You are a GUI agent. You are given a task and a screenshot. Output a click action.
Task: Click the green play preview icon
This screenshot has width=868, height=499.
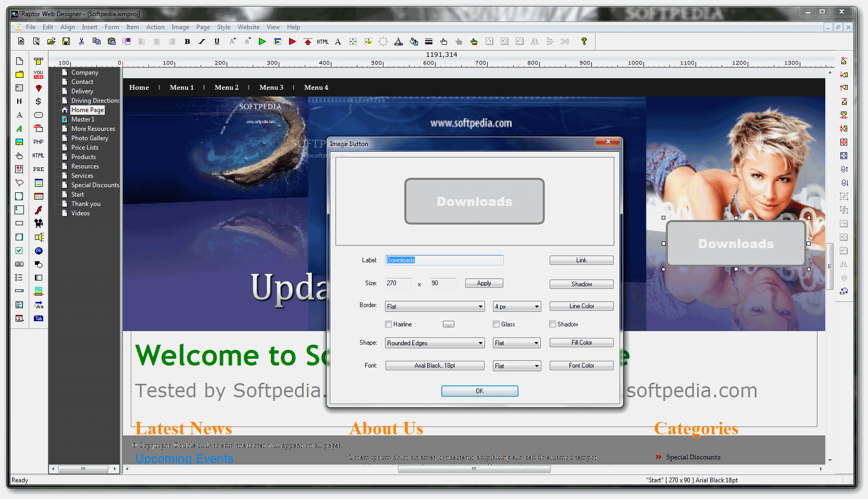point(263,42)
